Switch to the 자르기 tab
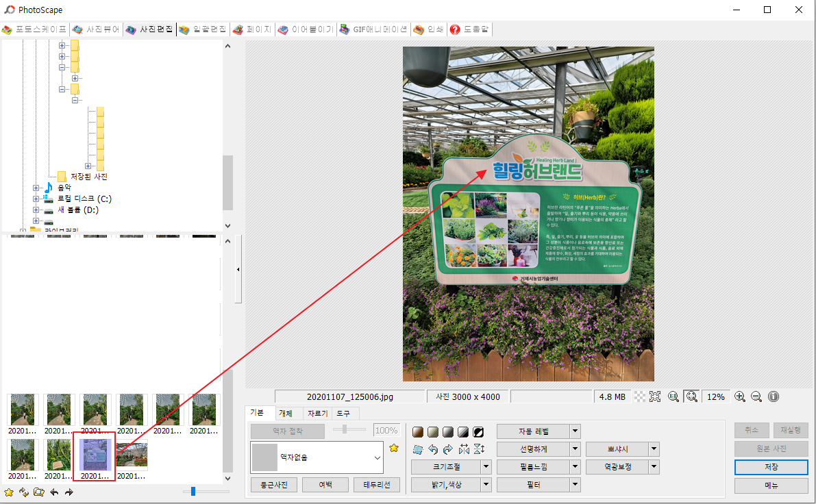816x504 pixels. tap(317, 414)
